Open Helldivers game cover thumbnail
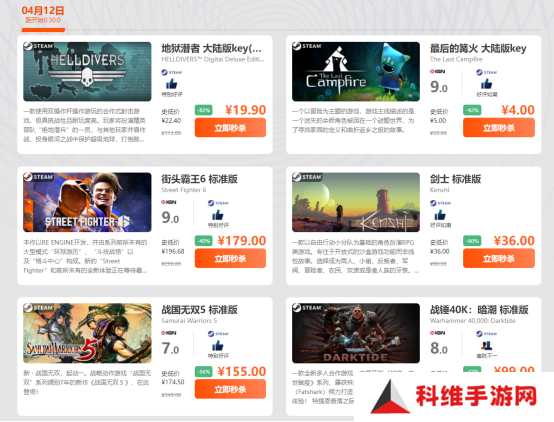The height and width of the screenshot is (422, 554). (87, 71)
